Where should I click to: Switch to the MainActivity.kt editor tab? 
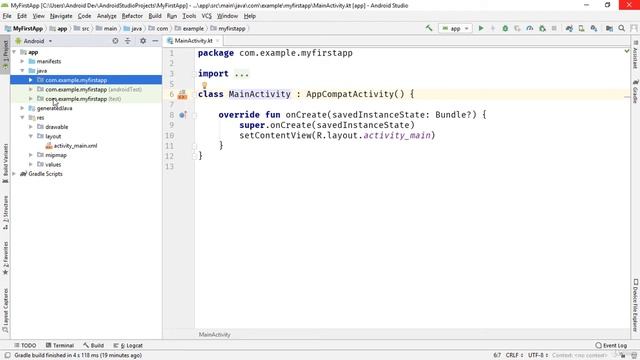click(193, 41)
